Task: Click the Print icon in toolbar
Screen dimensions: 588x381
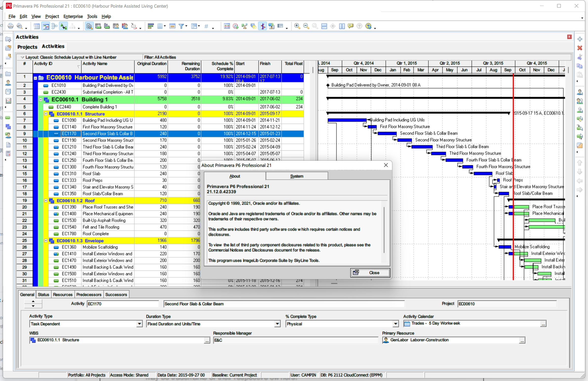Action: point(10,26)
